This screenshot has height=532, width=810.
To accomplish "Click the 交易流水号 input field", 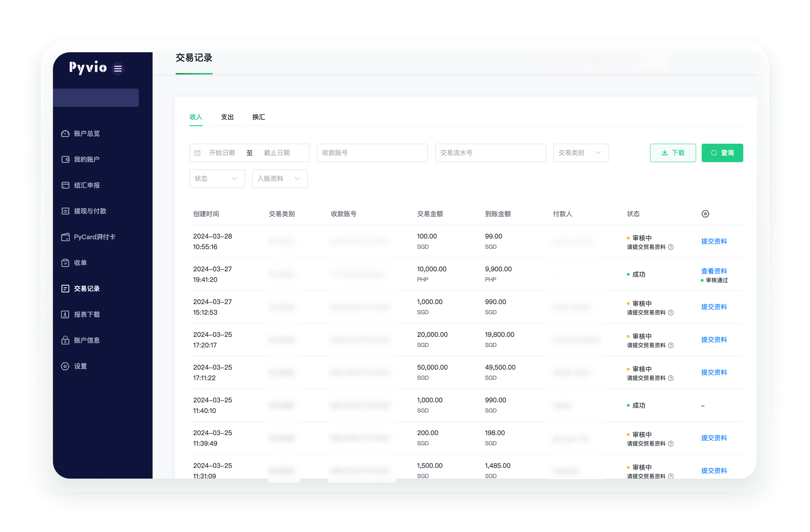I will coord(490,153).
